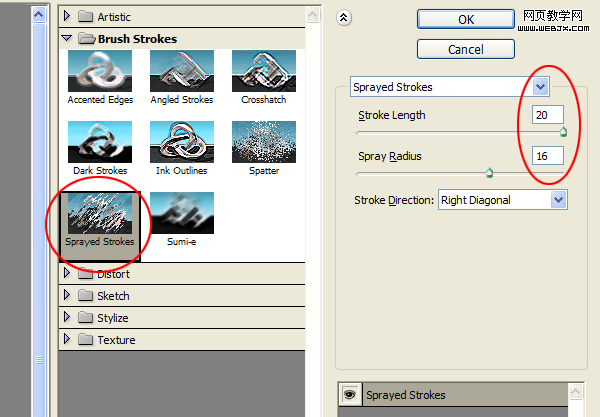Click the Artistic folder icon
Screen dimensions: 600x417
(85, 16)
